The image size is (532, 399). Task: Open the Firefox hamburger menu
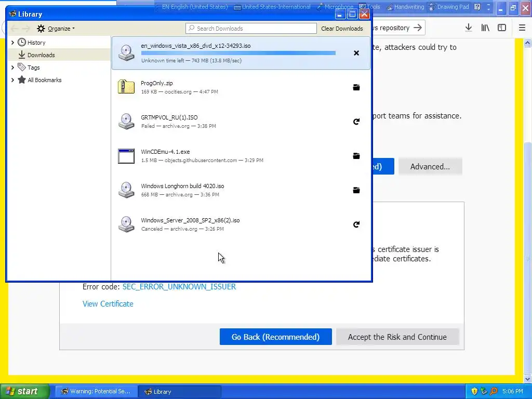[522, 28]
